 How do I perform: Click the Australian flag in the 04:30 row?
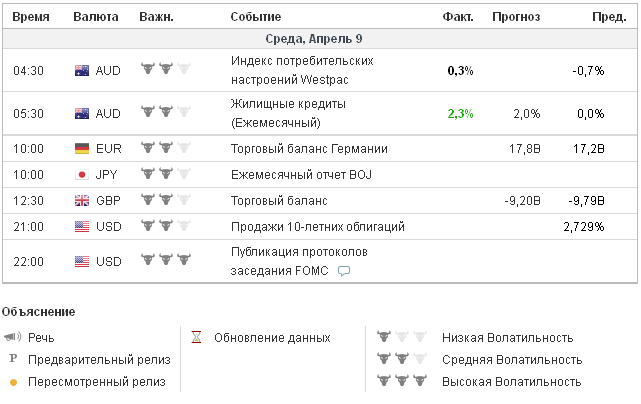[82, 70]
